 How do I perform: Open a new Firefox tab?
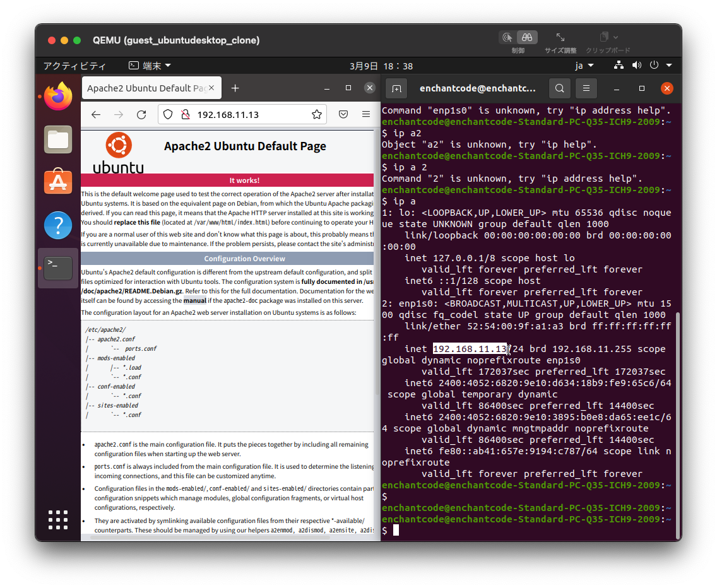point(235,88)
